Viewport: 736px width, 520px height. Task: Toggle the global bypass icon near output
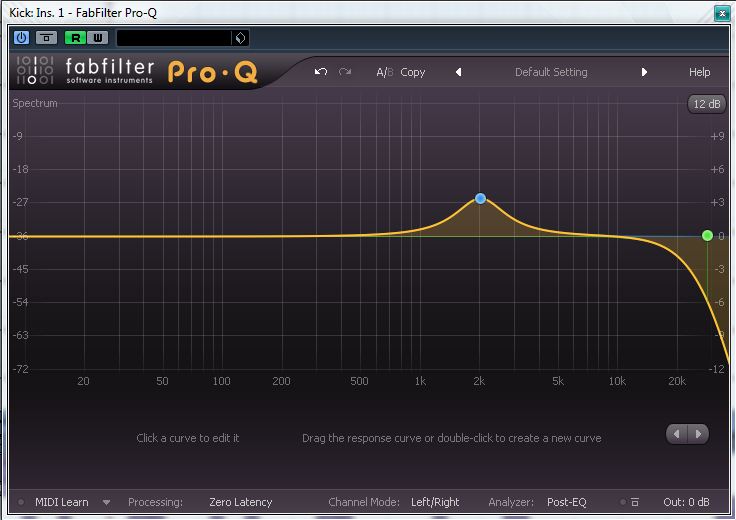tap(635, 502)
